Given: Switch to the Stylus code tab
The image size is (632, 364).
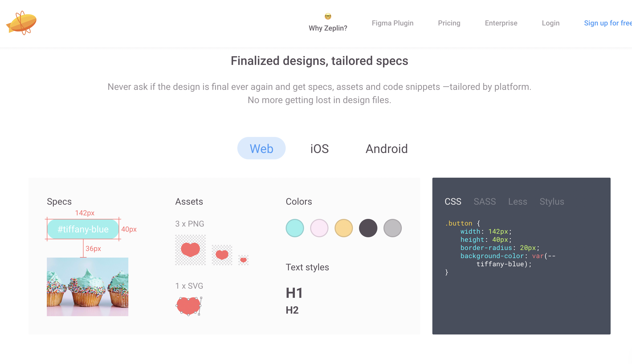Looking at the screenshot, I should [552, 201].
